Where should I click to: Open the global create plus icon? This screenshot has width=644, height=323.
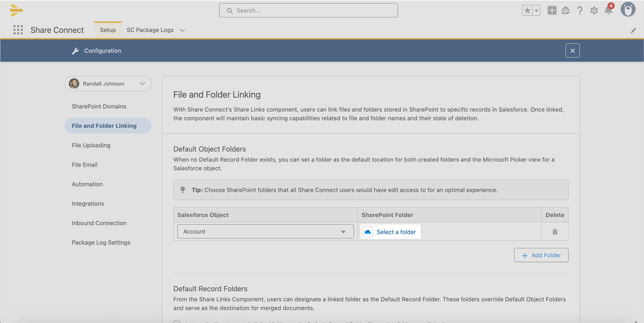click(552, 10)
